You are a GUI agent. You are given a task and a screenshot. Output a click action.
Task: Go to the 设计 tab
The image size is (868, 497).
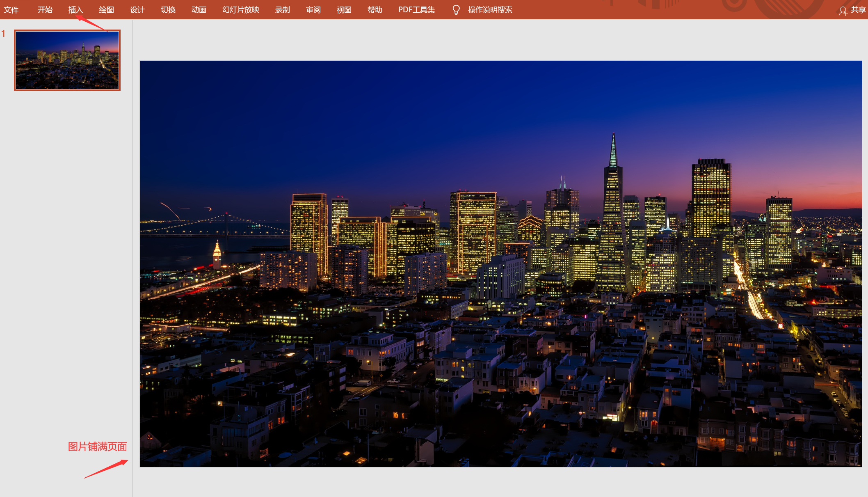pyautogui.click(x=137, y=10)
